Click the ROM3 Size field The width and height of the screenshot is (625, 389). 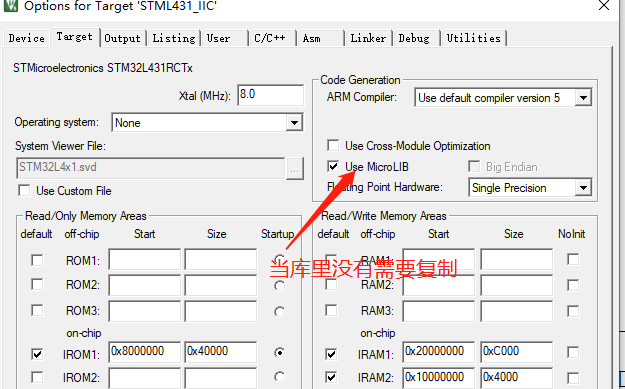[x=221, y=311]
